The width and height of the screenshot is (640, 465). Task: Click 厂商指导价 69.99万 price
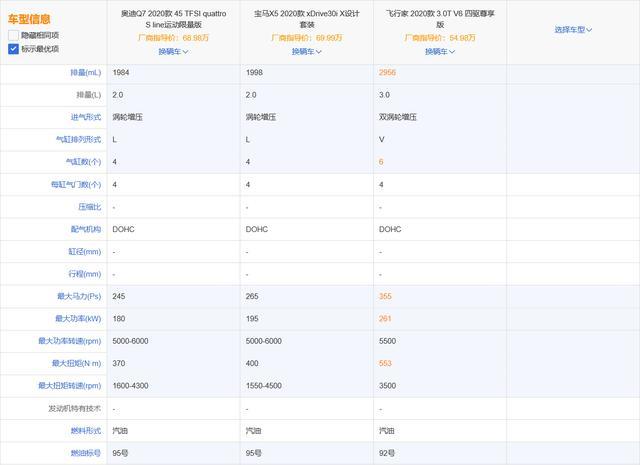307,38
